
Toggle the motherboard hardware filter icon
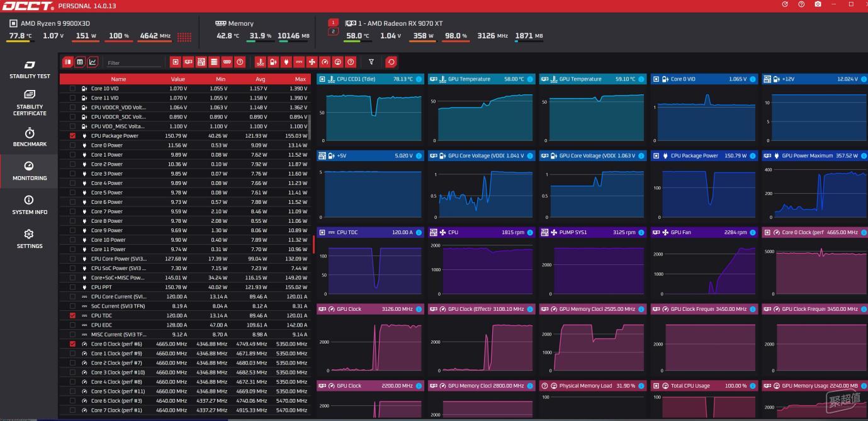(x=201, y=62)
